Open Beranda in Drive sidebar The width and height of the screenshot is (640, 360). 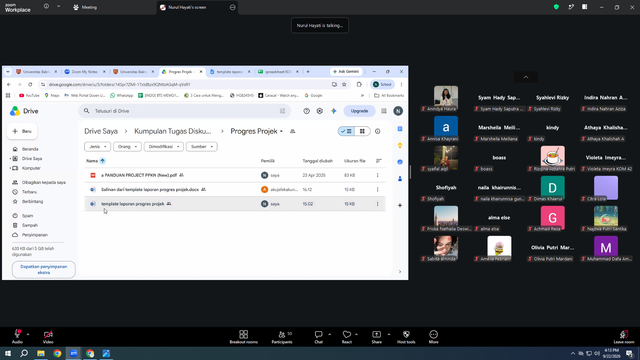coord(30,149)
